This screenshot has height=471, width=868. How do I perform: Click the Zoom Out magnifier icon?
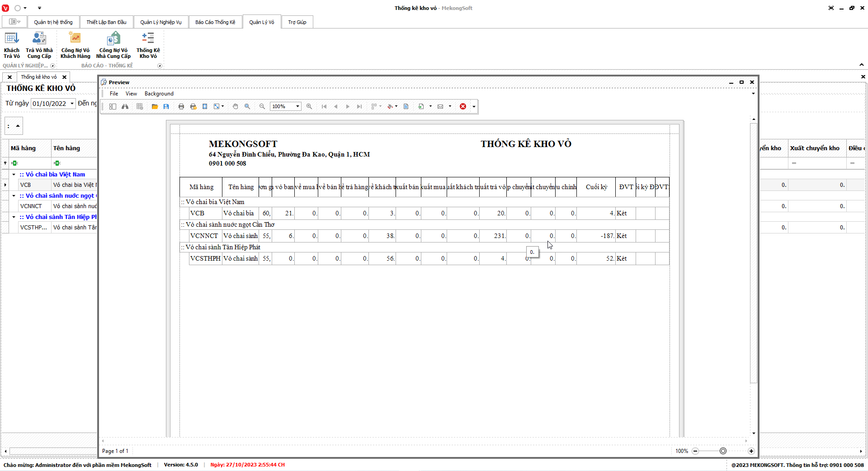click(x=262, y=106)
